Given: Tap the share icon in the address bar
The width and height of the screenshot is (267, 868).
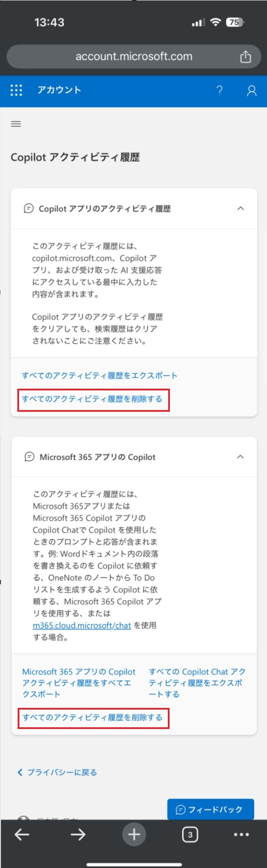Looking at the screenshot, I should tap(245, 56).
